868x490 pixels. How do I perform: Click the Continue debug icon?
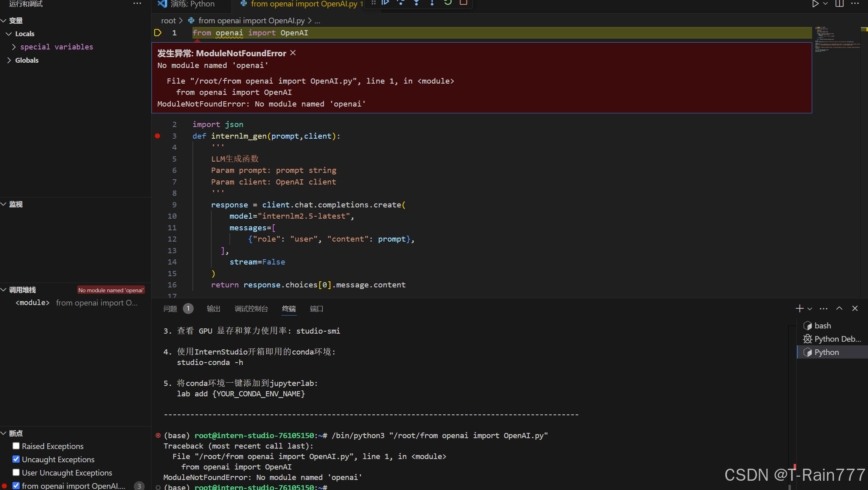click(x=385, y=3)
